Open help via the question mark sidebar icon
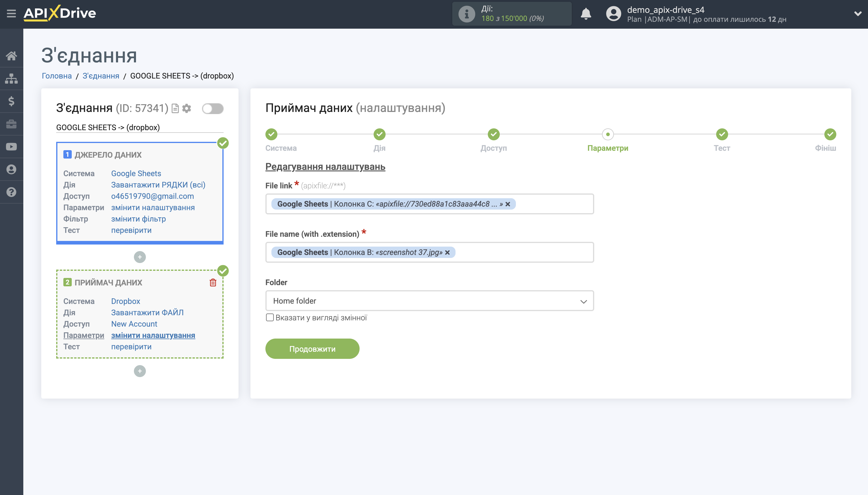Screen dimensions: 868x495 click(11, 192)
